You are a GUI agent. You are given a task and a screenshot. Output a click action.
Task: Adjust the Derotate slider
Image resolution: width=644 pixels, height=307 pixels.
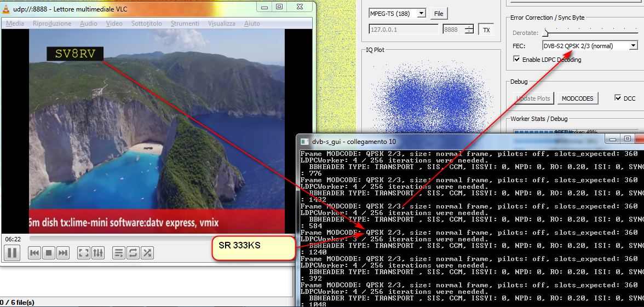click(545, 33)
